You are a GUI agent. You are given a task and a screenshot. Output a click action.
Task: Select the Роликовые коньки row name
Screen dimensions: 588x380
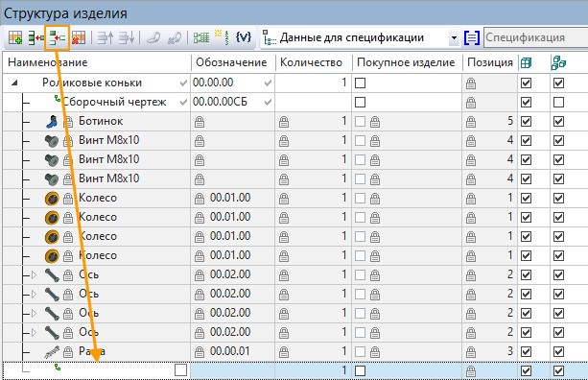[x=92, y=83]
